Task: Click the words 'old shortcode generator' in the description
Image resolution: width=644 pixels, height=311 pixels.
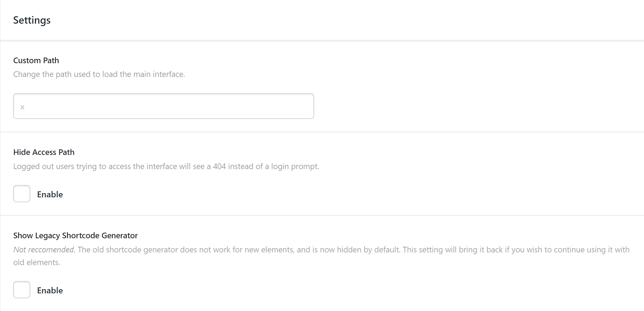Action: pyautogui.click(x=135, y=250)
